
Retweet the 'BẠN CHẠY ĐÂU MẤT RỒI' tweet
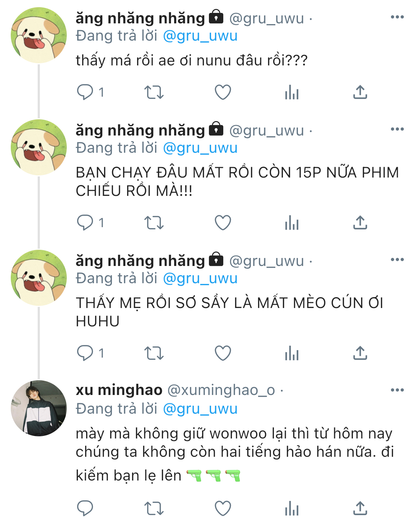154,223
